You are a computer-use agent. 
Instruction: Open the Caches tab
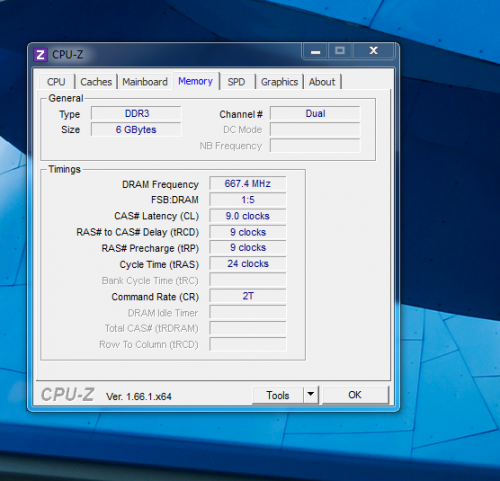coord(96,82)
